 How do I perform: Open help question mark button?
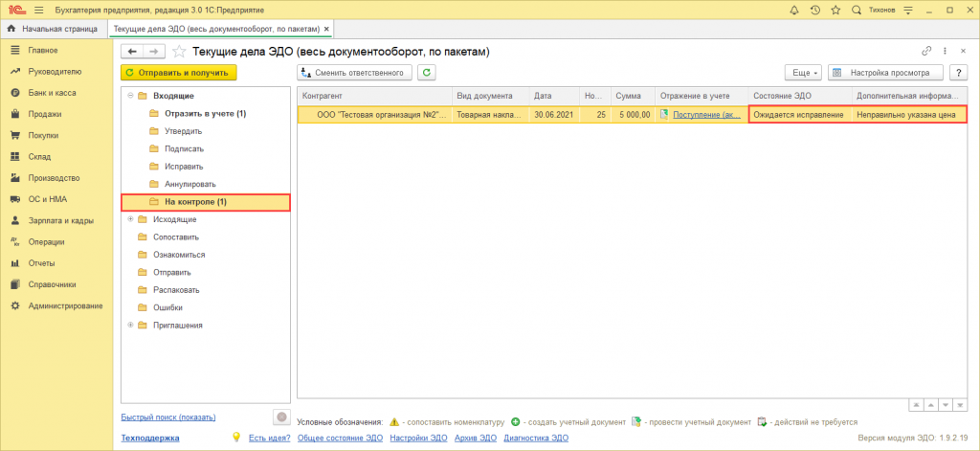pos(959,73)
